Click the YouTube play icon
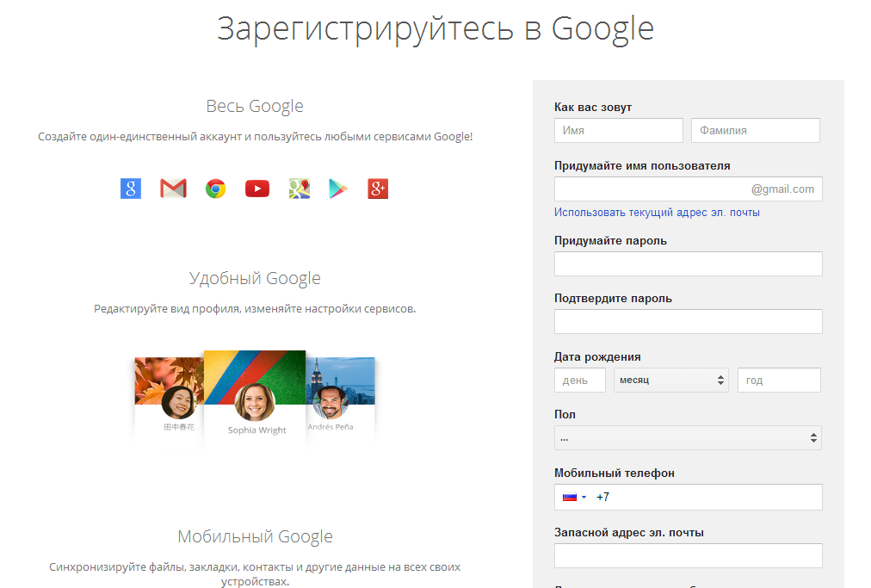The image size is (871, 588). click(x=257, y=189)
